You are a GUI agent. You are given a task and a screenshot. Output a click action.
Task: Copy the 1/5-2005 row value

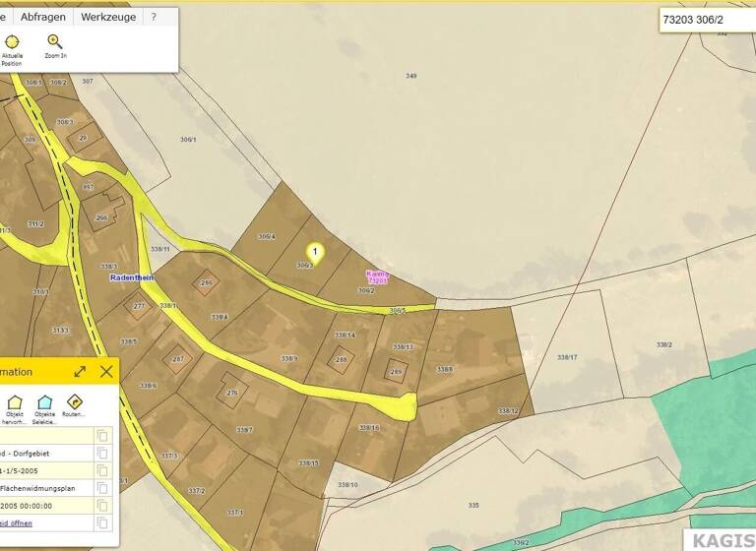102,470
